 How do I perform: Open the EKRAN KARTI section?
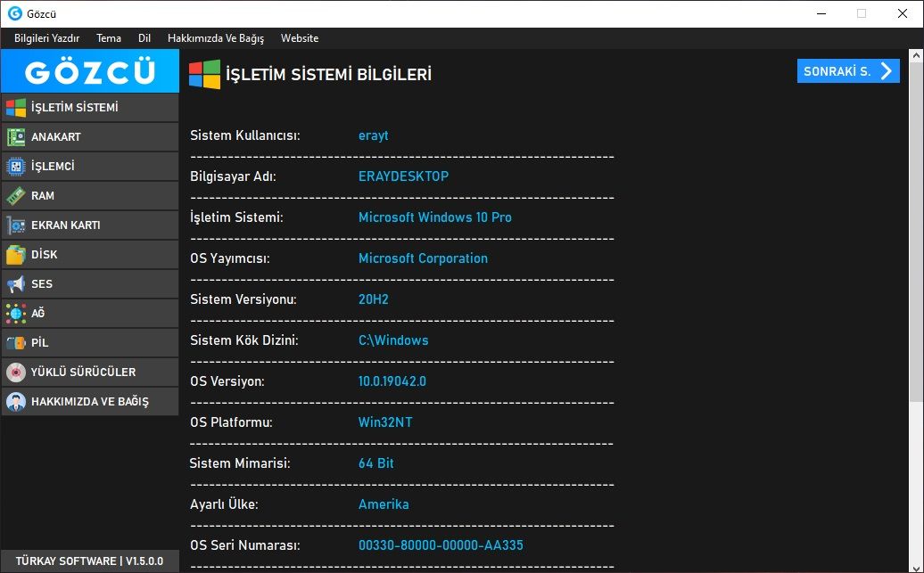pyautogui.click(x=90, y=225)
